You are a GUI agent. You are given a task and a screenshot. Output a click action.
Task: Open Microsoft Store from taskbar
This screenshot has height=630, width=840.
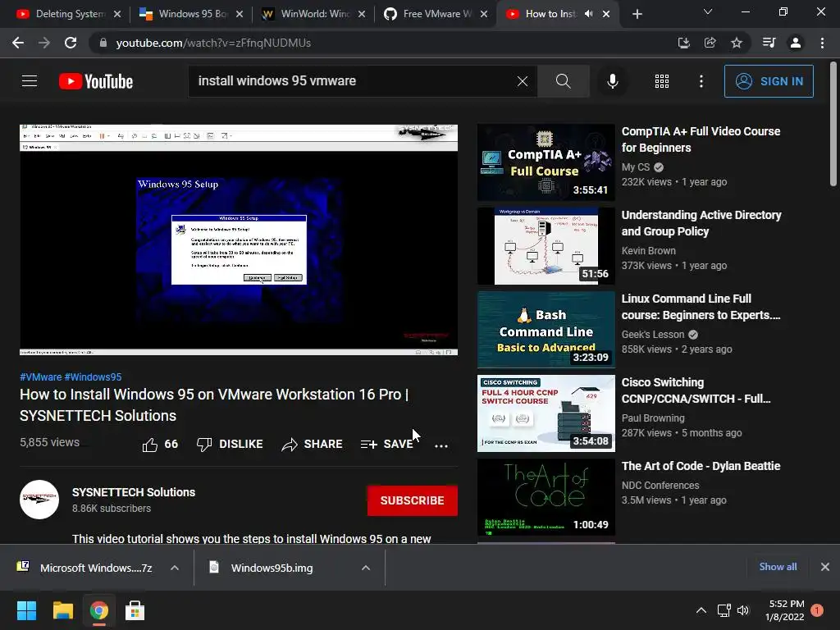pos(135,610)
